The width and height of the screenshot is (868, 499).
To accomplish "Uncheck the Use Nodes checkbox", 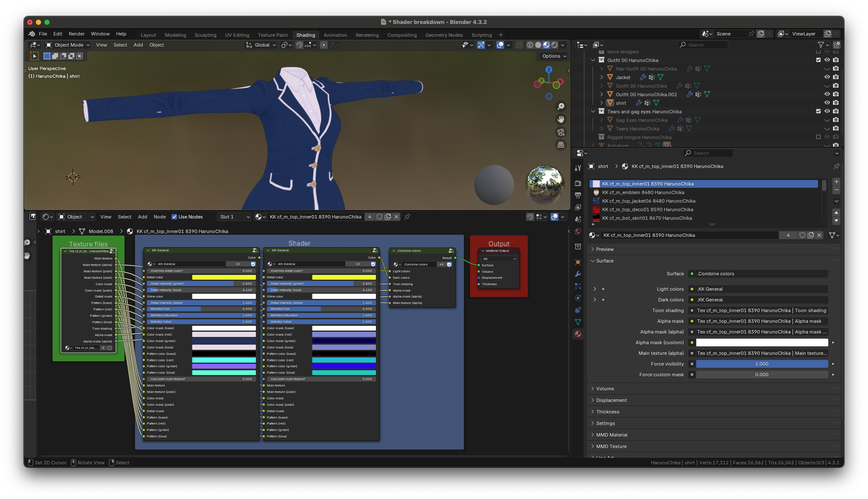I will [x=174, y=217].
